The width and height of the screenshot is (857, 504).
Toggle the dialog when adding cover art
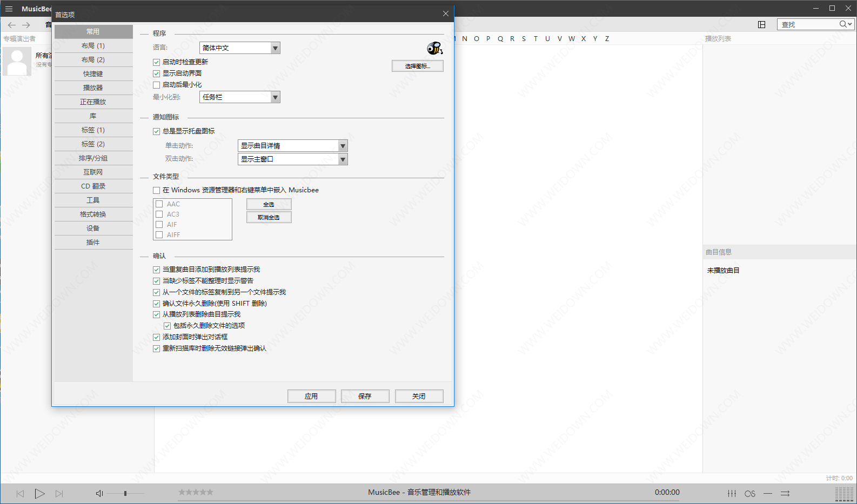tap(157, 337)
